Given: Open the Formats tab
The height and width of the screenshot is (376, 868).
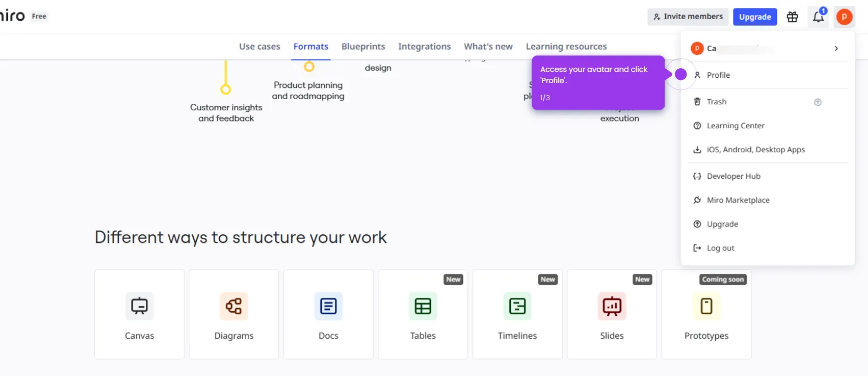Looking at the screenshot, I should point(311,46).
